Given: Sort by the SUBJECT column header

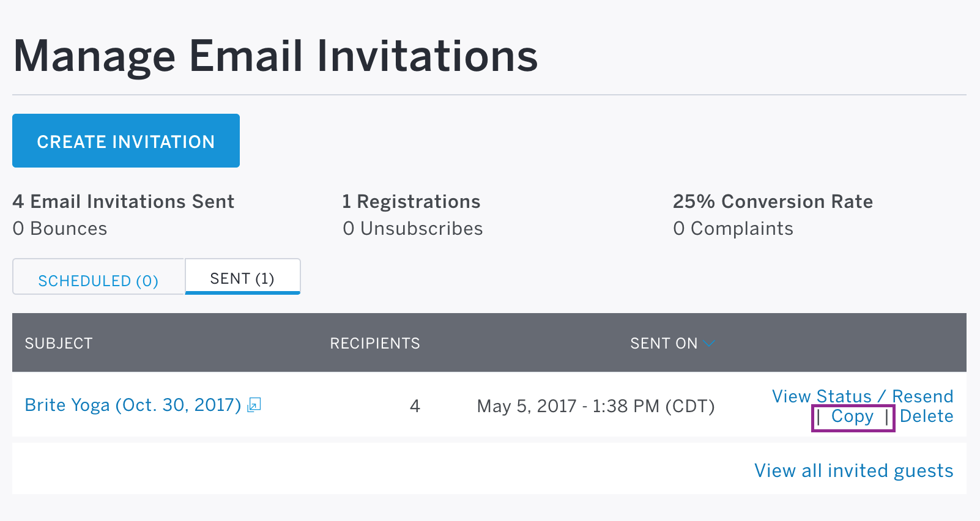Looking at the screenshot, I should pyautogui.click(x=59, y=344).
